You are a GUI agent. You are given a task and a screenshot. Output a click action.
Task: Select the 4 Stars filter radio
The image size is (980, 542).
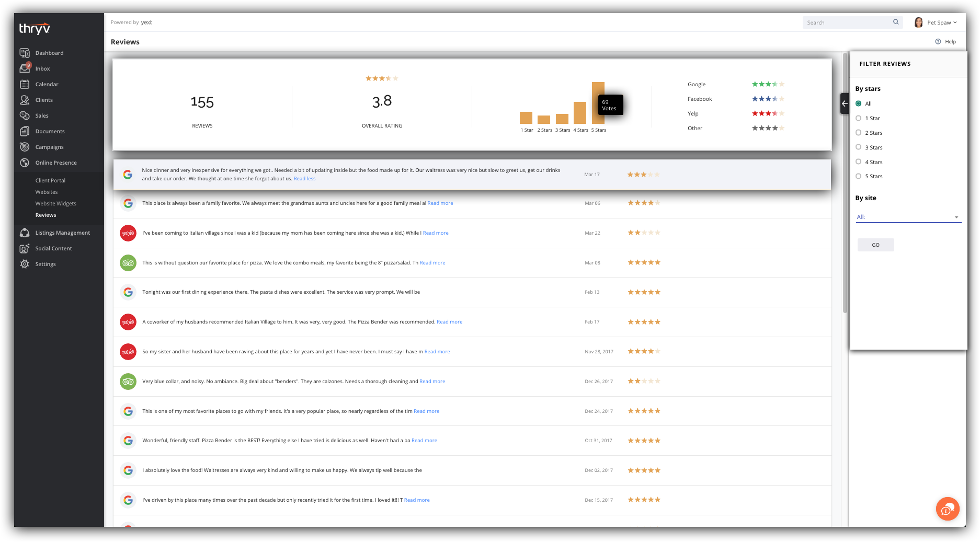pyautogui.click(x=858, y=162)
